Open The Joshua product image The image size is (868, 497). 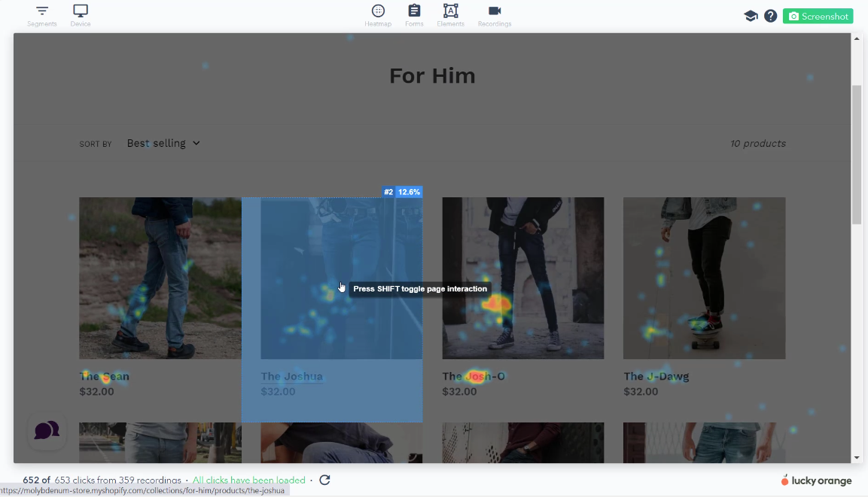tap(342, 278)
